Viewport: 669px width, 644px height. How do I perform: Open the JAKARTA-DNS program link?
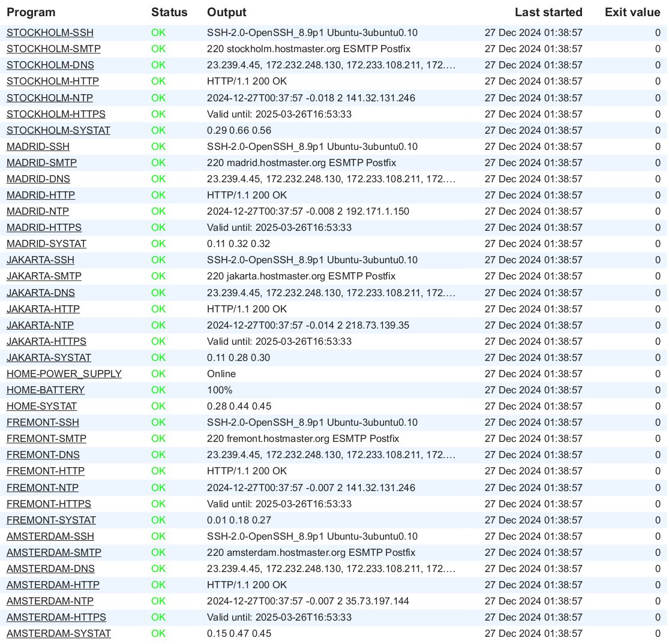click(41, 293)
